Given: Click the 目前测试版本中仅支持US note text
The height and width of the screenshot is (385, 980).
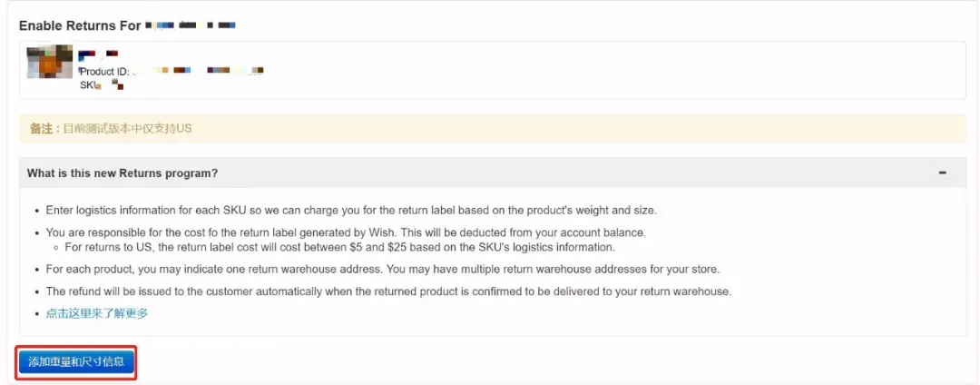Looking at the screenshot, I should coord(128,129).
